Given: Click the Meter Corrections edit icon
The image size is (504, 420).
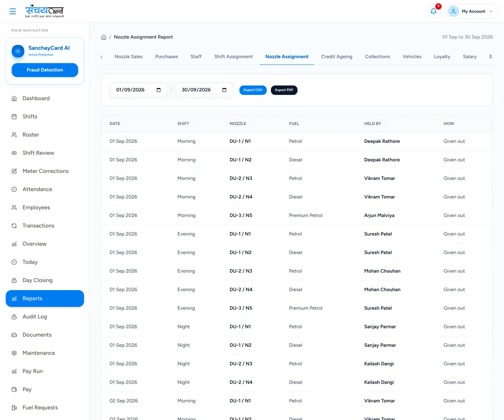Looking at the screenshot, I should click(x=14, y=171).
